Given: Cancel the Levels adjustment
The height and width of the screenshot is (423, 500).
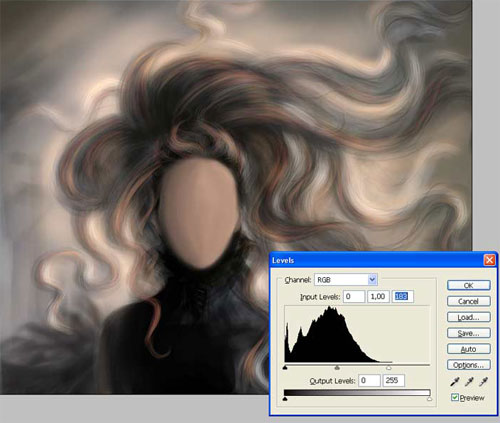Looking at the screenshot, I should (468, 301).
